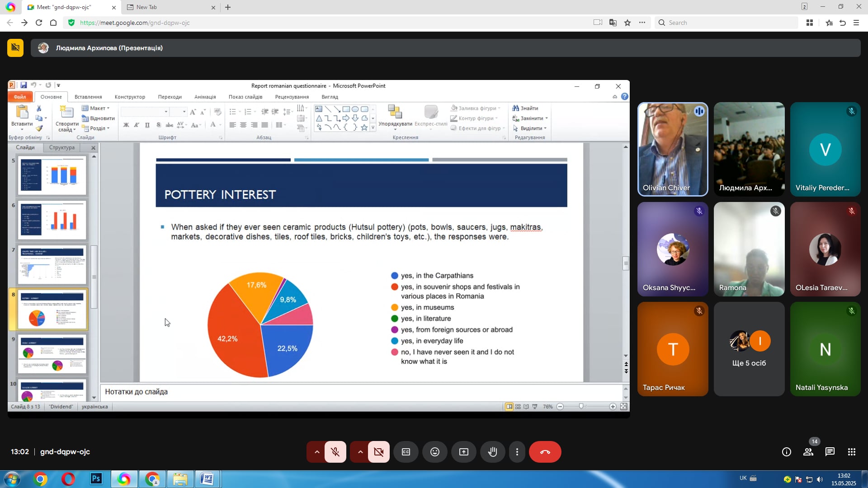The image size is (868, 488).
Task: Click the font color A button
Action: pos(213,125)
